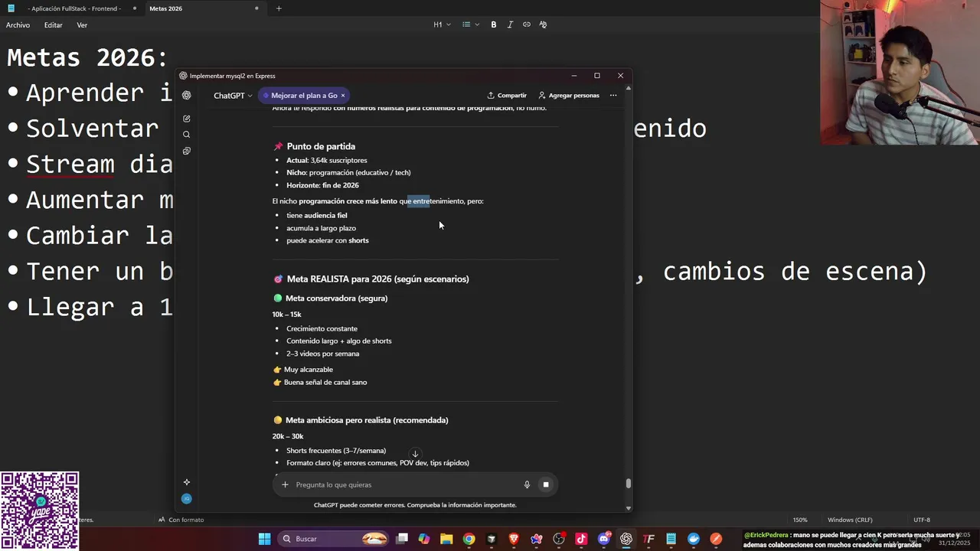Open the Windows Start menu

(x=264, y=539)
